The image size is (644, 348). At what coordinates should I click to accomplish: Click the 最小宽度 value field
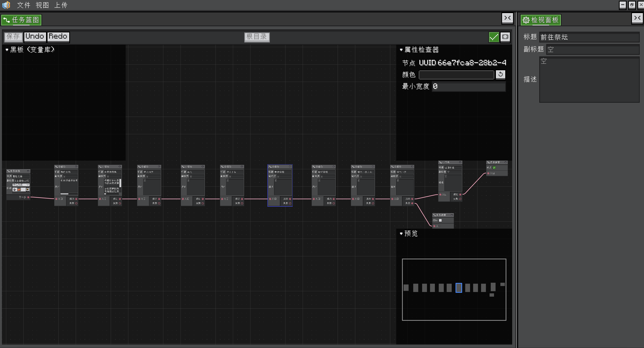pos(469,87)
